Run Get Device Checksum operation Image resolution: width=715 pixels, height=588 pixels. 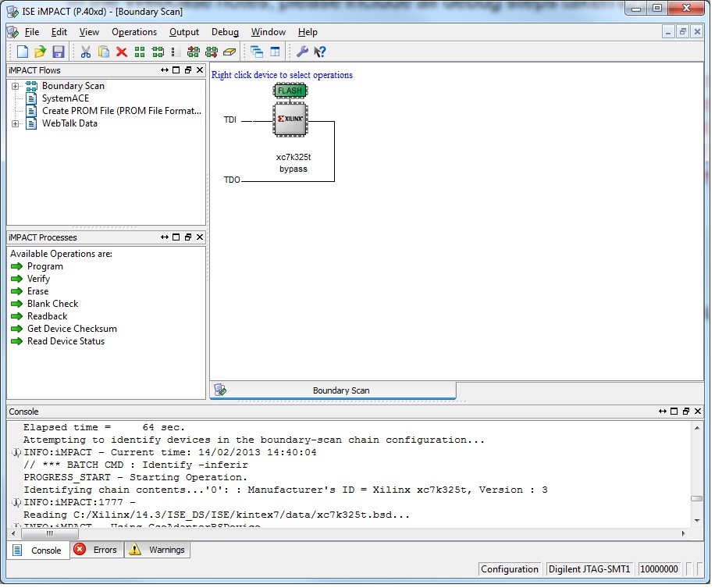72,329
